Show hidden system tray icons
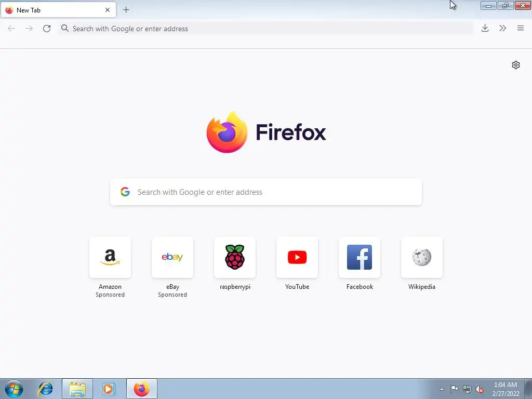This screenshot has height=399, width=532. click(x=442, y=389)
